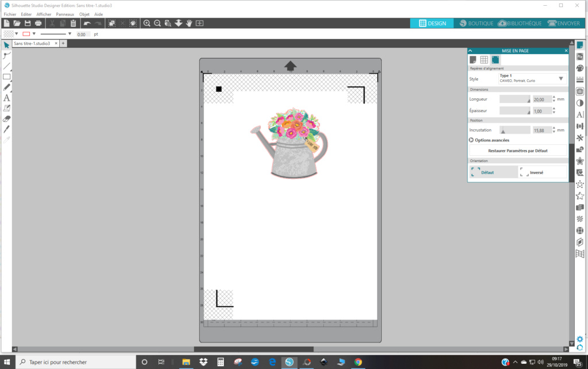Select Inversé orientation
This screenshot has width=588, height=369.
[543, 172]
